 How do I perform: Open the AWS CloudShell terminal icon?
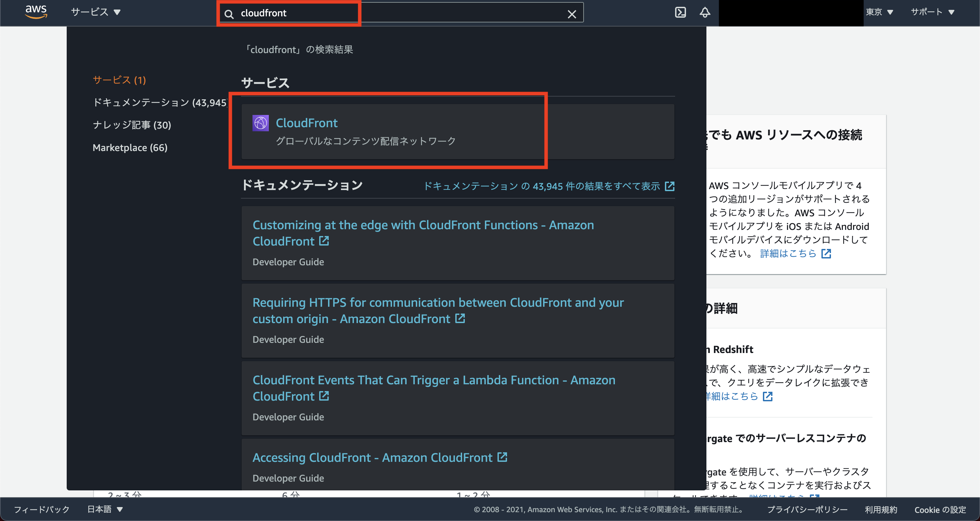[x=681, y=12]
